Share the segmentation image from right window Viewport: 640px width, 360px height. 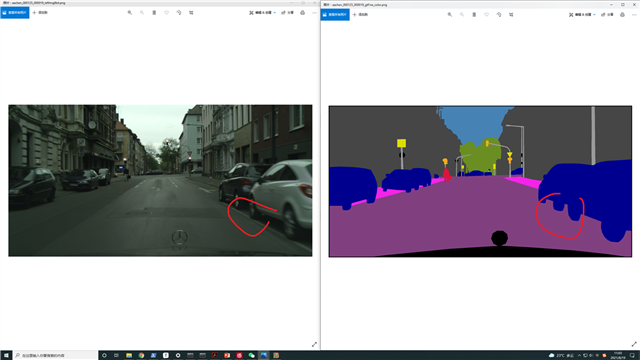click(607, 15)
